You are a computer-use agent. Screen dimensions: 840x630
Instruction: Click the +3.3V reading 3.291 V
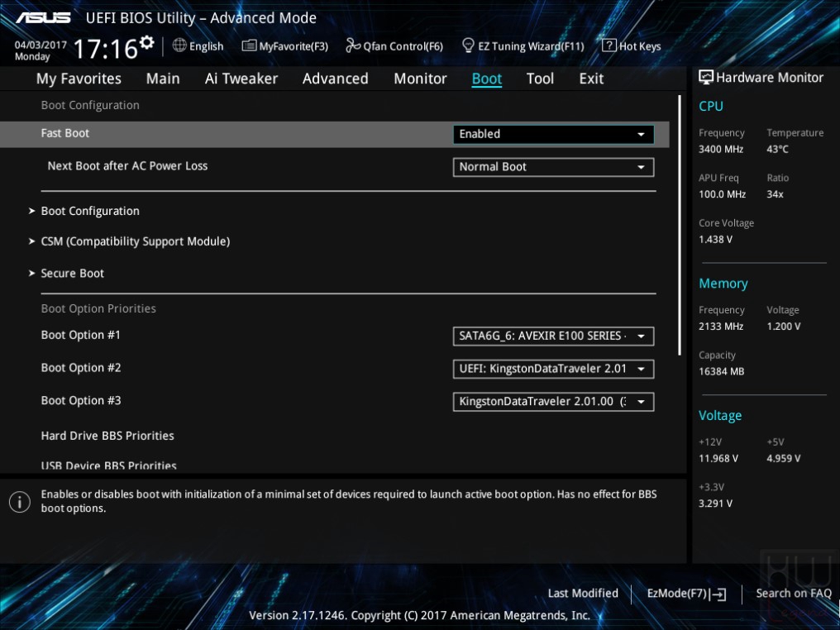(x=715, y=504)
